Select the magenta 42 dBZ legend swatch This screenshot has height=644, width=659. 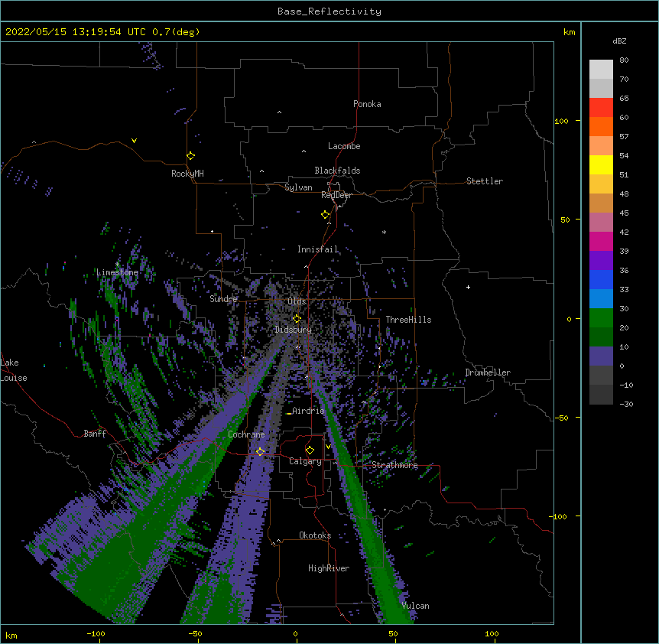tap(601, 241)
